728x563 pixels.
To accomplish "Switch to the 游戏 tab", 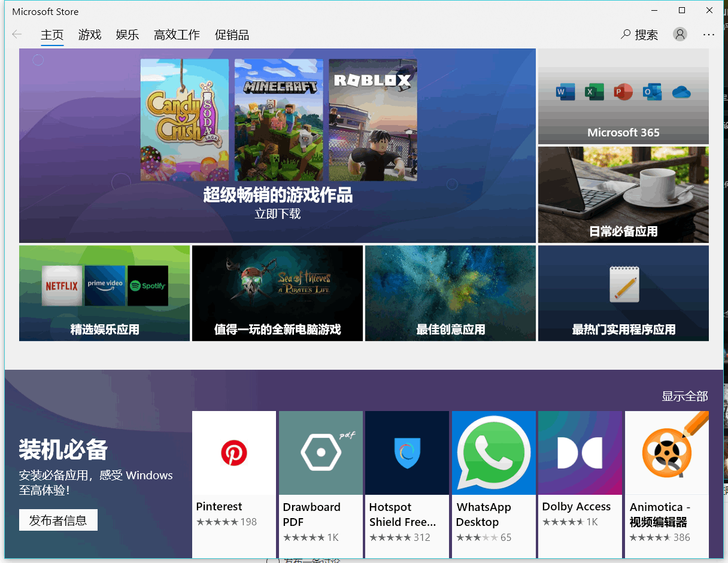I will click(90, 35).
